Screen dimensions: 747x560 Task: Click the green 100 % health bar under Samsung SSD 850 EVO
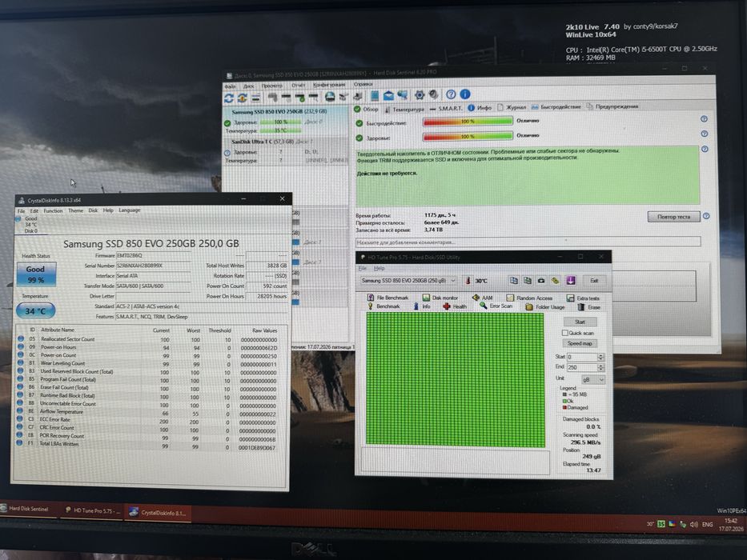tap(281, 122)
